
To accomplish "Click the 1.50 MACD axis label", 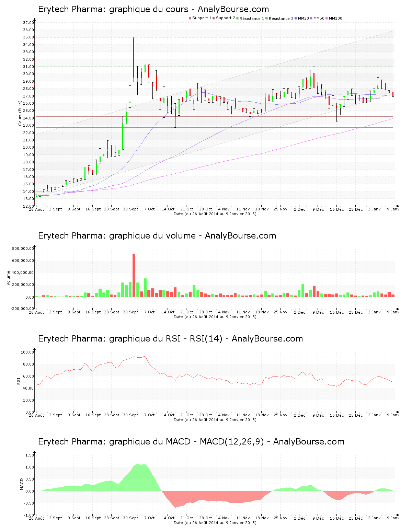I will pyautogui.click(x=30, y=455).
